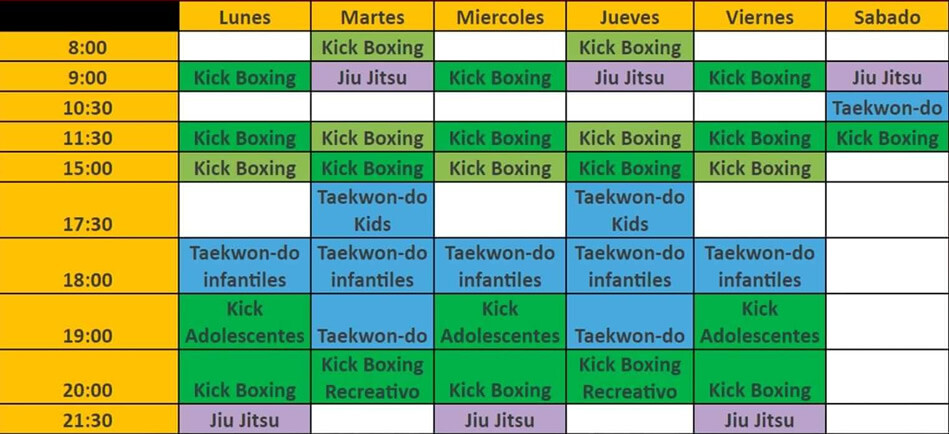Click Sabado 9:00 Jiu Jitsu cell

point(887,77)
